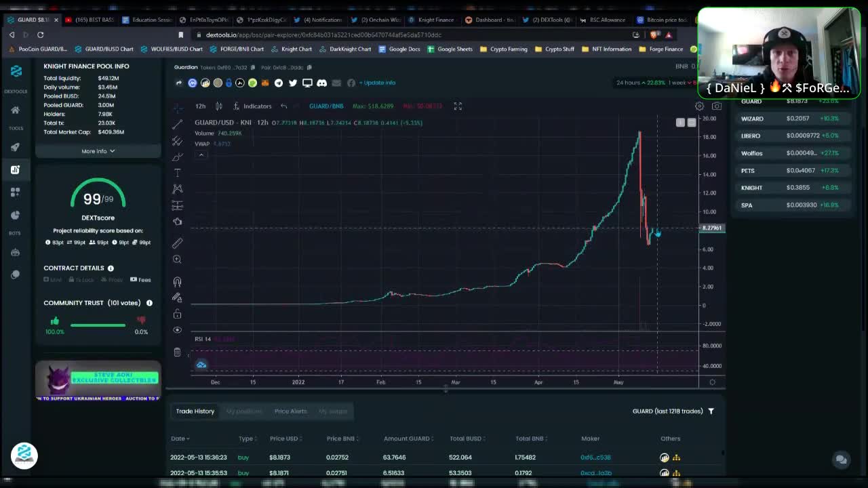868x488 pixels.
Task: Click the trash icon to remove drawings
Action: coord(177,352)
